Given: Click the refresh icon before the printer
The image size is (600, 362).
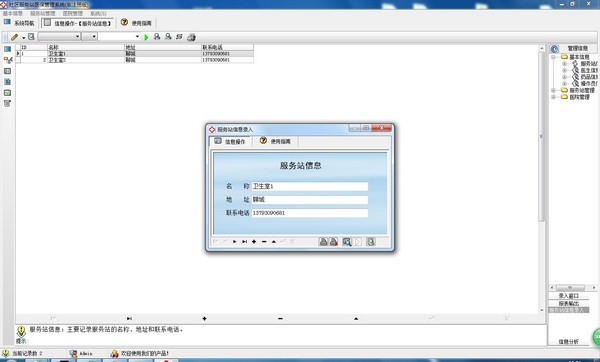Looking at the screenshot, I should point(179,37).
